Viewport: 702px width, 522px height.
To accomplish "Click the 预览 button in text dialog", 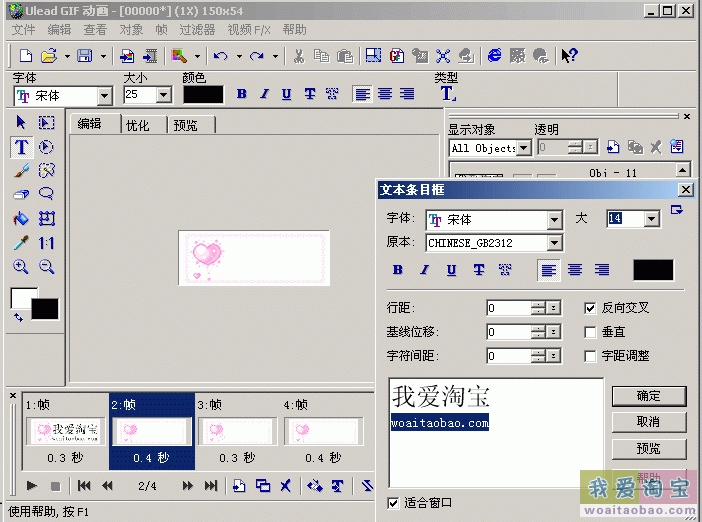I will pos(649,449).
